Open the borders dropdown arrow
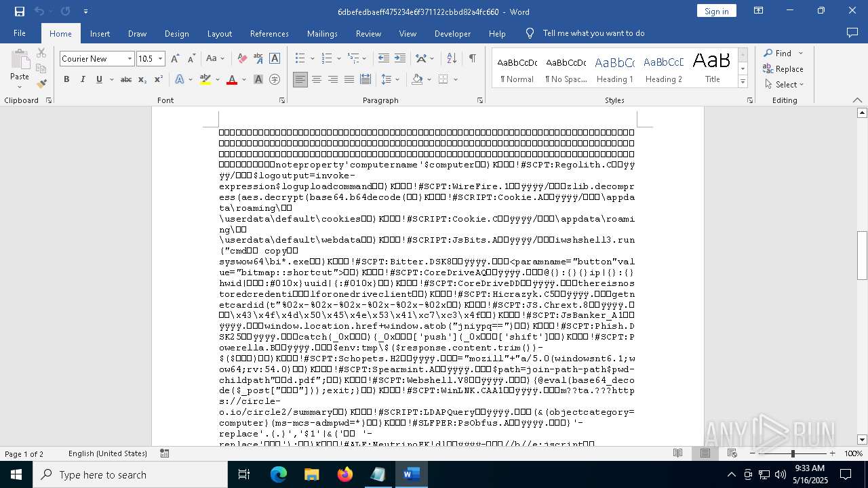 click(x=456, y=79)
